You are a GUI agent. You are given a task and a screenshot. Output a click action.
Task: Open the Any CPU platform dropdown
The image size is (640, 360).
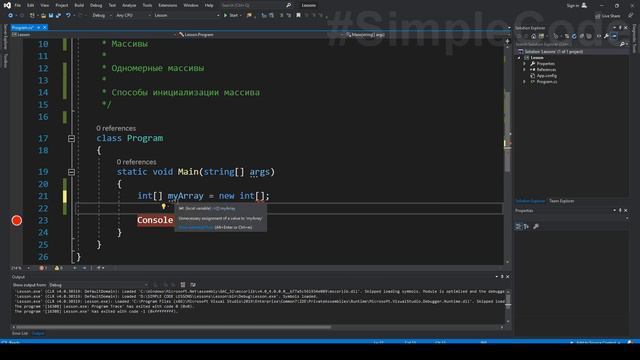tap(133, 15)
